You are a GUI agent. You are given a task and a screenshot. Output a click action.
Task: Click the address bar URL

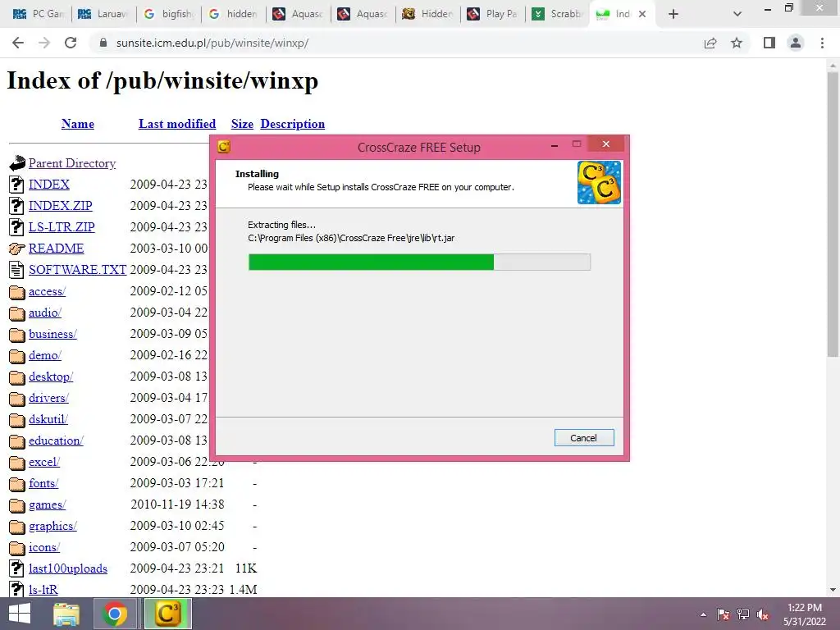click(x=212, y=43)
